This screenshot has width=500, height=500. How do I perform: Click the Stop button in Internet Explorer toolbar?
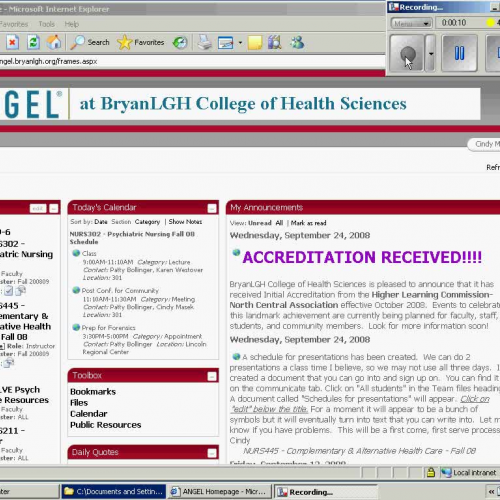(x=12, y=42)
